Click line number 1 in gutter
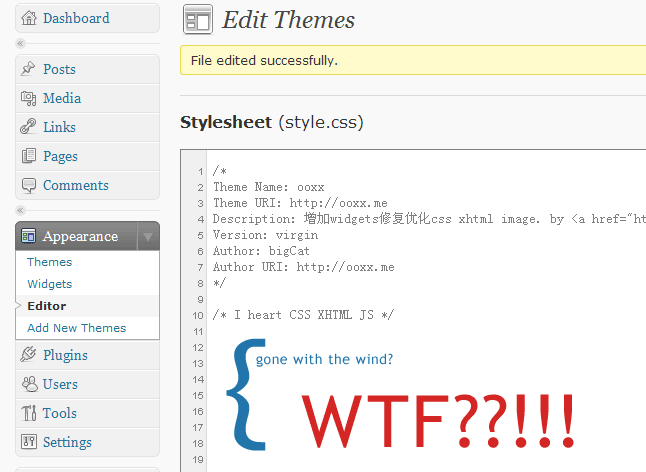Screen dimensions: 646x472 click(200, 171)
